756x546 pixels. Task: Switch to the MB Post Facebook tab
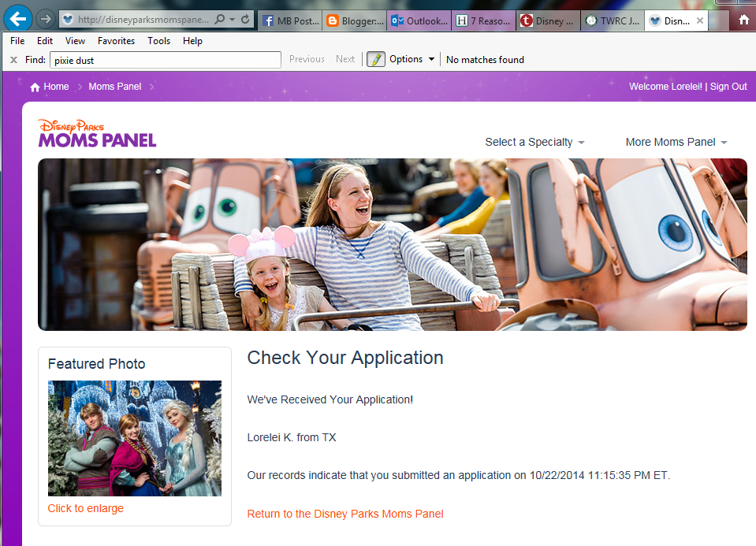pyautogui.click(x=291, y=20)
